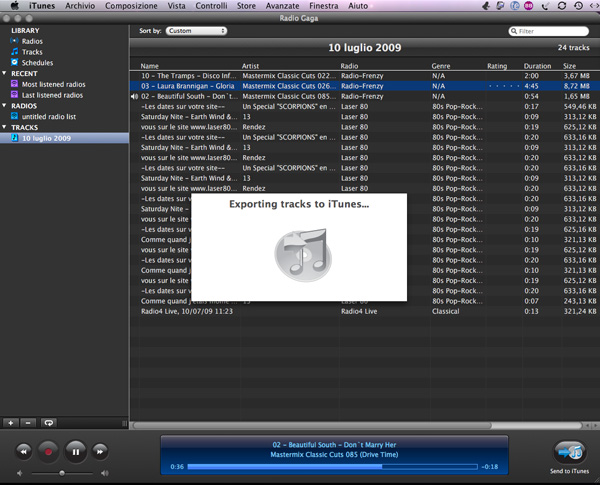The image size is (600, 485).
Task: Open the Controlli menu in menu bar
Action: 211,6
